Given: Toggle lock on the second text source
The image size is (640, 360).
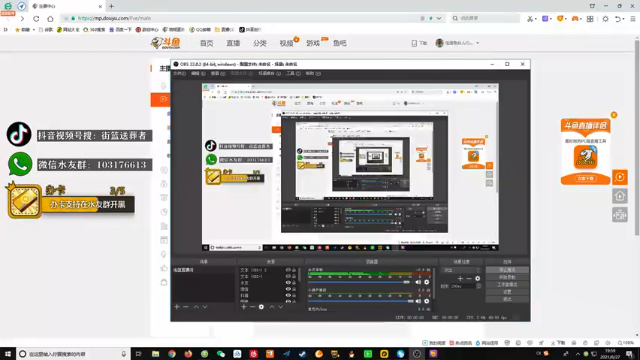Looking at the screenshot, I should 294,276.
